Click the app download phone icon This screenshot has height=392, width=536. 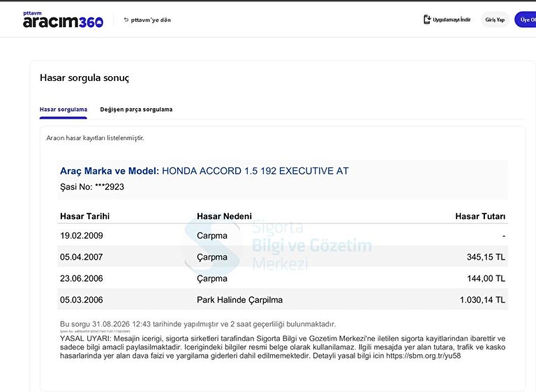click(427, 20)
